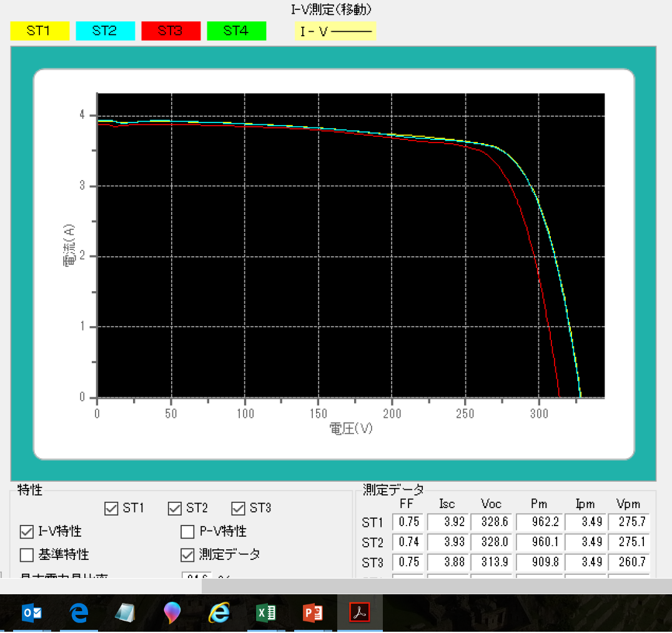
Task: Switch to Adobe Acrobat Reader in taskbar
Action: pos(360,613)
